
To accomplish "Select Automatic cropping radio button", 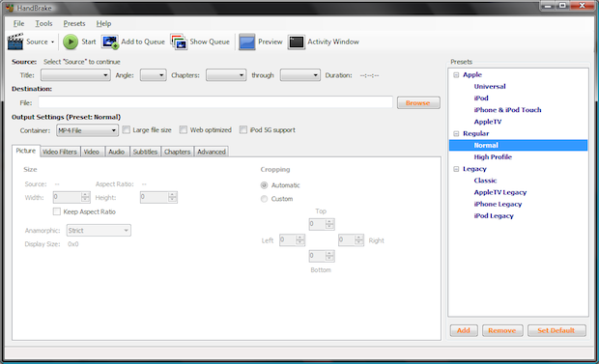I will 264,185.
